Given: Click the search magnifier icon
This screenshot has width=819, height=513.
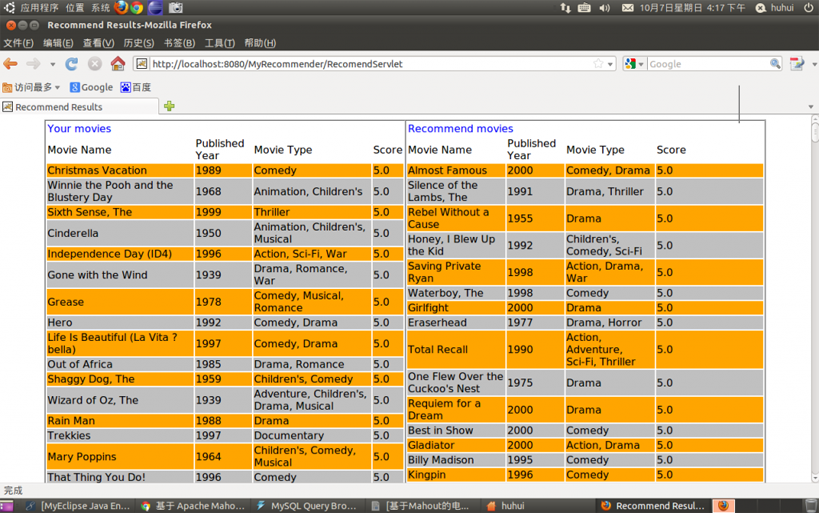Looking at the screenshot, I should [775, 64].
